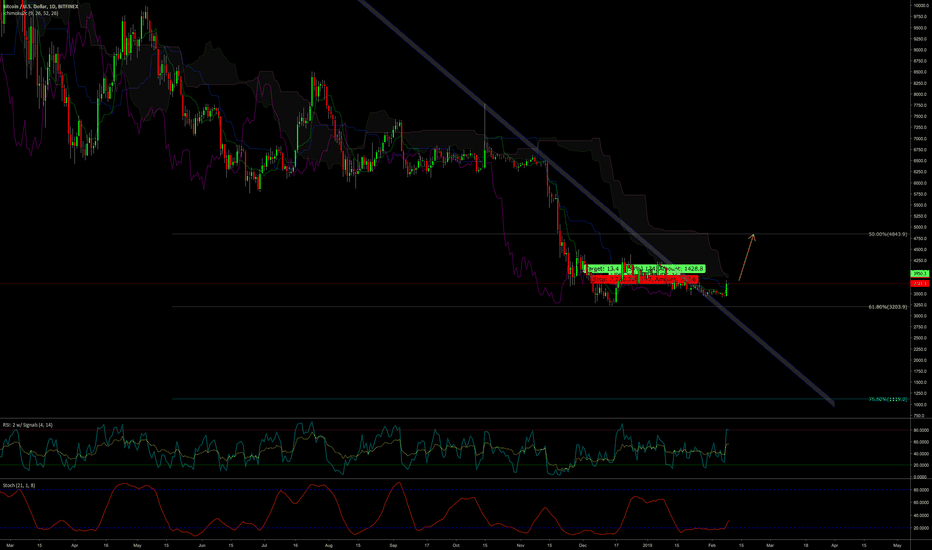Click the Oct label on the time axis
Viewport: 932px width, 550px height.
click(x=456, y=545)
